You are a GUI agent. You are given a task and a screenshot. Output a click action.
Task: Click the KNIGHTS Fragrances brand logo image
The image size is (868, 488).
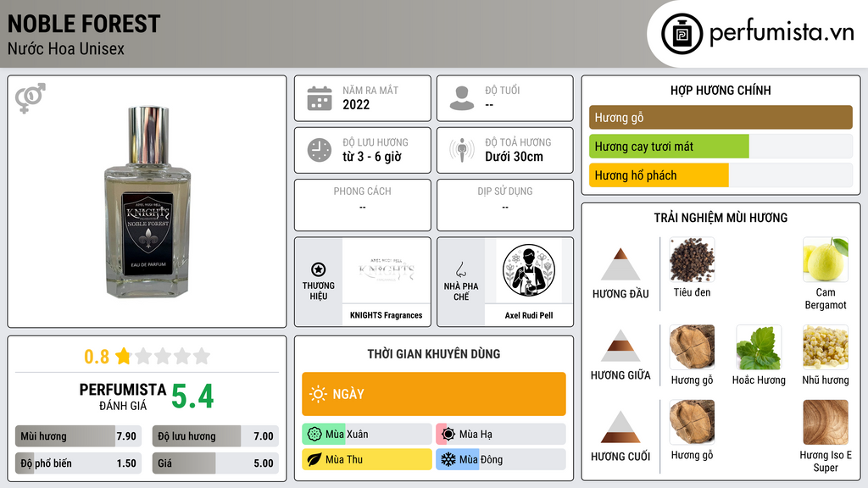point(386,270)
